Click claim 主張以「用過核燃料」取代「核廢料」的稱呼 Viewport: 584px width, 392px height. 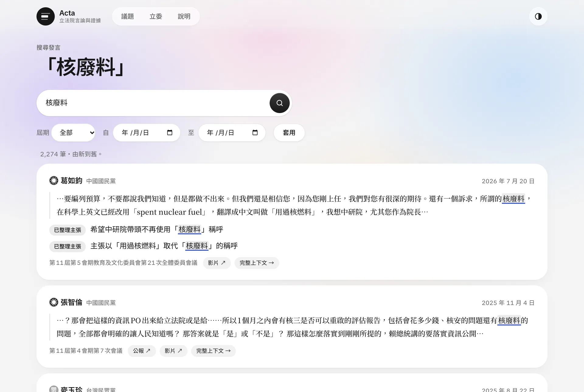pos(164,246)
